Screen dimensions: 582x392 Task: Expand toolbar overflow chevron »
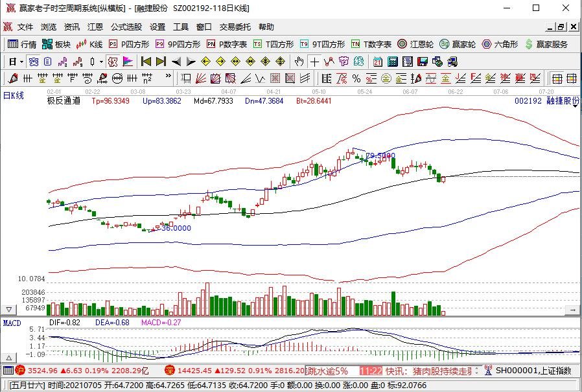coord(168,76)
